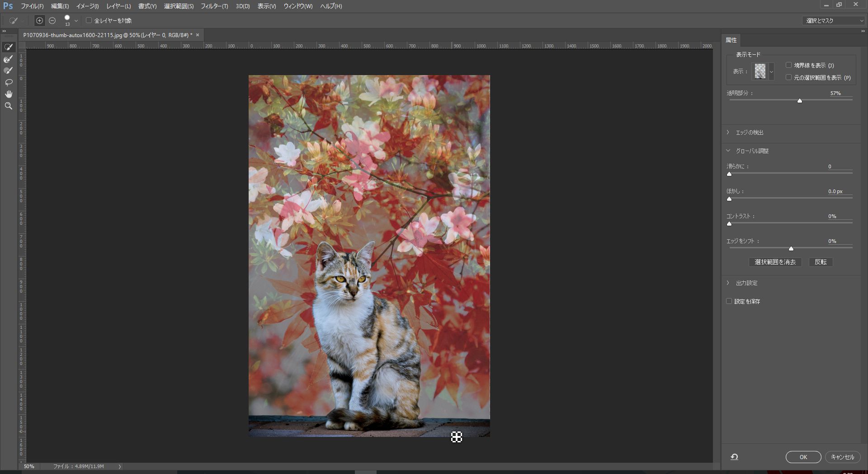Open the ヘルプ(H) menu
868x474 pixels.
[331, 6]
